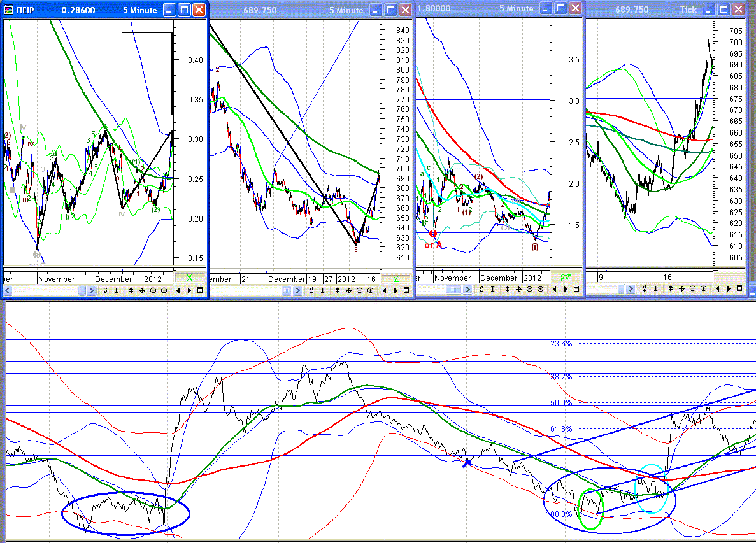Click the scrollbar thumb in the Tick window
756x543 pixels.
click(x=621, y=288)
